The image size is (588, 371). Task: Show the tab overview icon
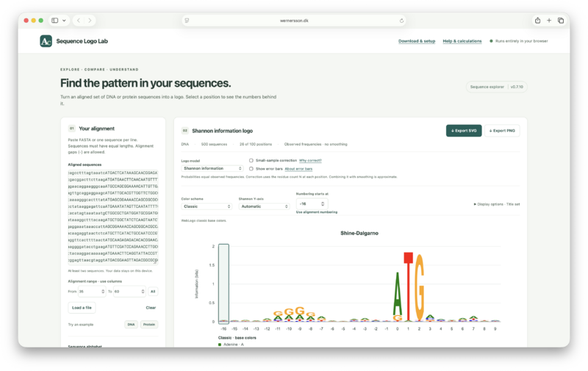(561, 21)
